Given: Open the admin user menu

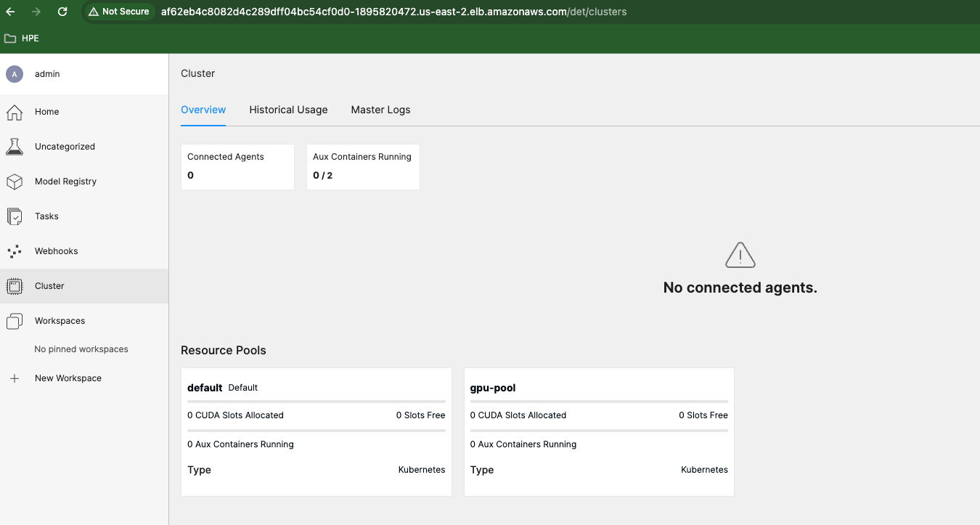Looking at the screenshot, I should point(84,74).
